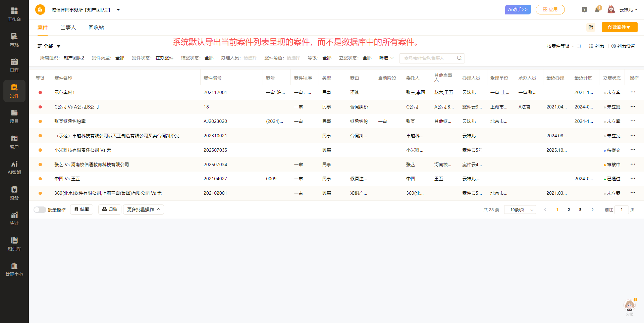Open the 审批 approval section

click(14, 40)
